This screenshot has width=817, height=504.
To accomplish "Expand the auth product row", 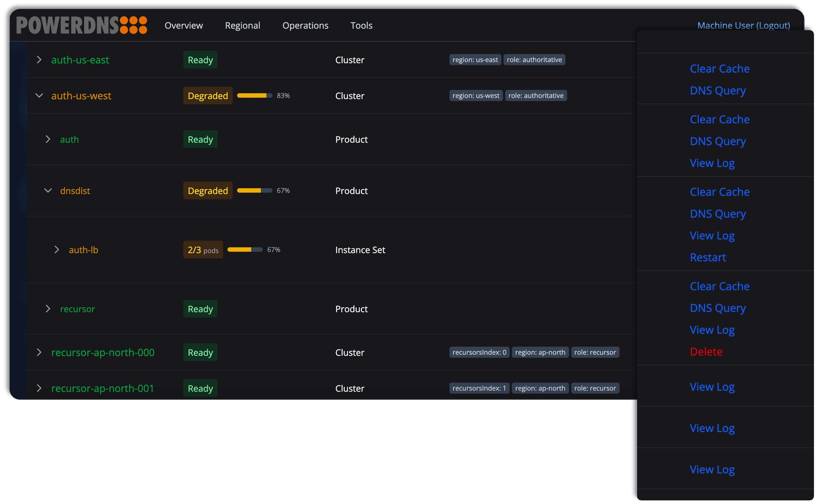I will coord(48,139).
